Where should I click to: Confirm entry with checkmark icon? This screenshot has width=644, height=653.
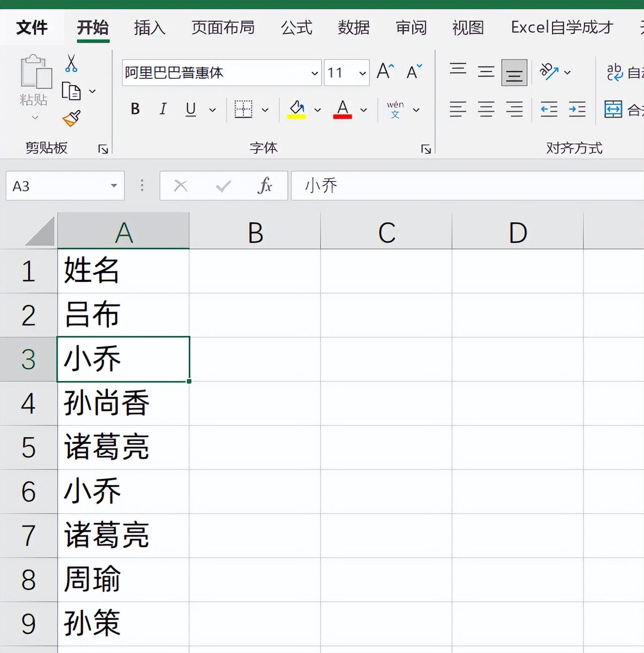tap(223, 186)
